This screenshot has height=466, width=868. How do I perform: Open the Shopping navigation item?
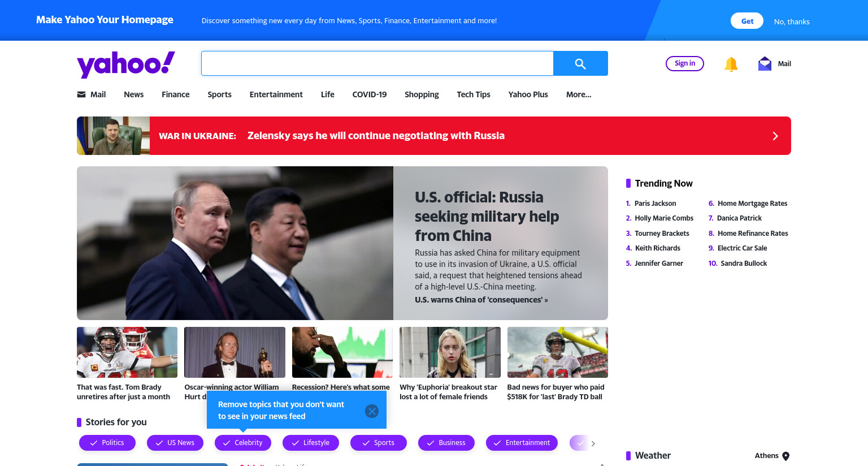(x=422, y=94)
